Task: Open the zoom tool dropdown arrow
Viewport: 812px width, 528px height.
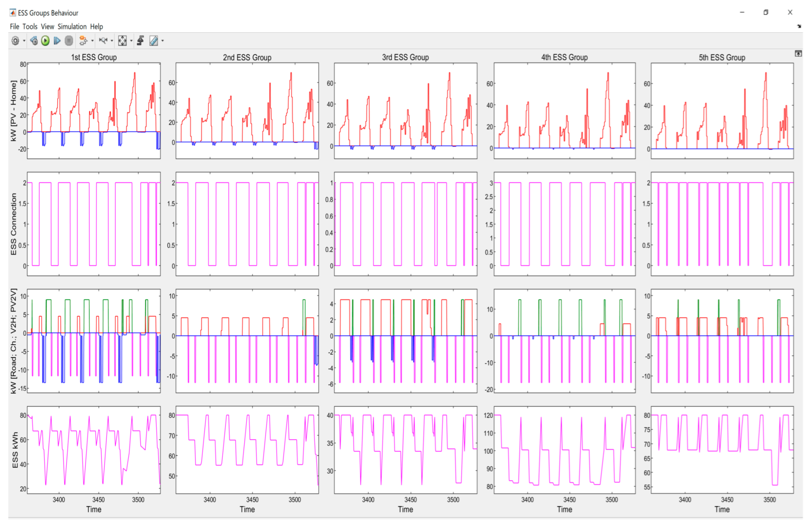Action: click(112, 41)
